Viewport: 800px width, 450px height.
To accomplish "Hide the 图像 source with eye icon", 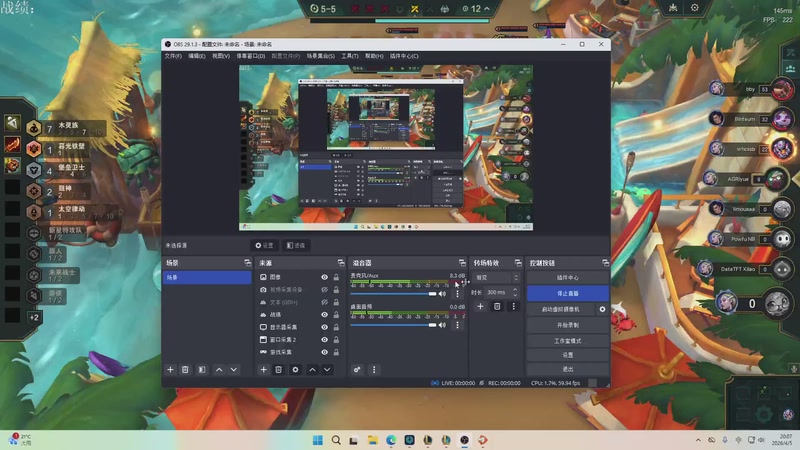I will point(324,277).
